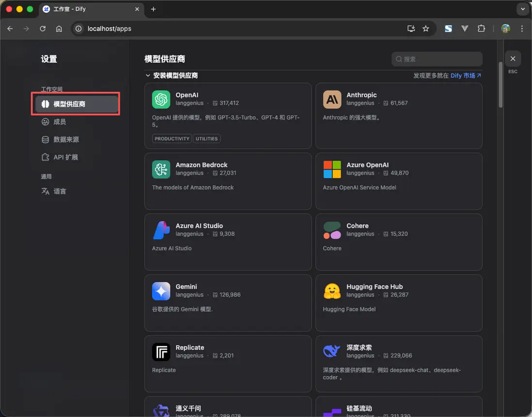532x417 pixels.
Task: Click the settings panel vertical scrollbar
Action: pyautogui.click(x=501, y=84)
